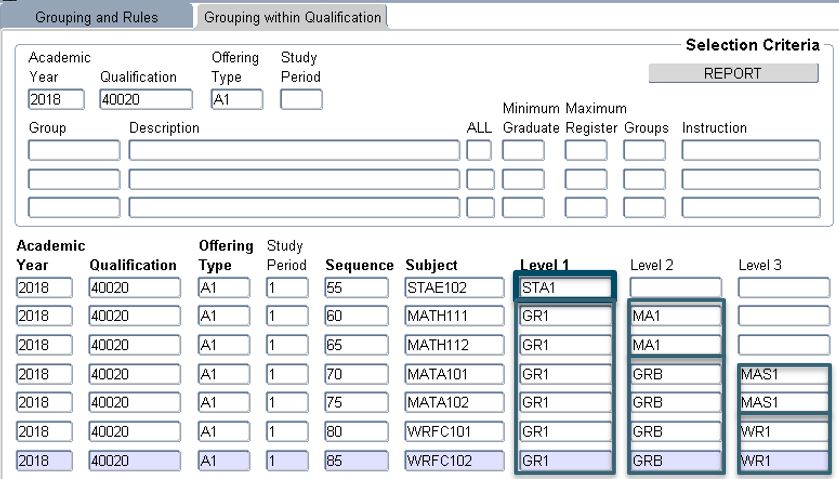Select the Grouping within Qualification tab
The image size is (839, 479).
pyautogui.click(x=292, y=17)
